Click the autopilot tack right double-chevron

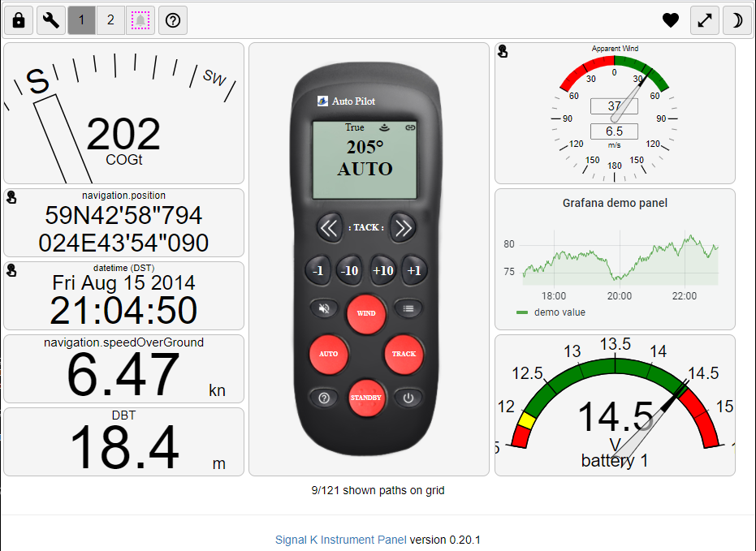[x=403, y=227]
